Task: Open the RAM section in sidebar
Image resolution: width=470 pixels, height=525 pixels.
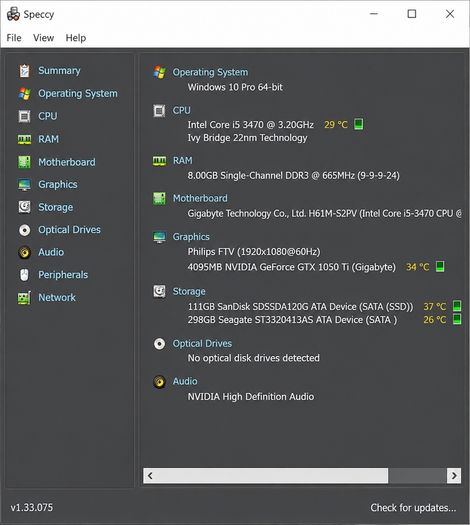Action: [x=49, y=139]
